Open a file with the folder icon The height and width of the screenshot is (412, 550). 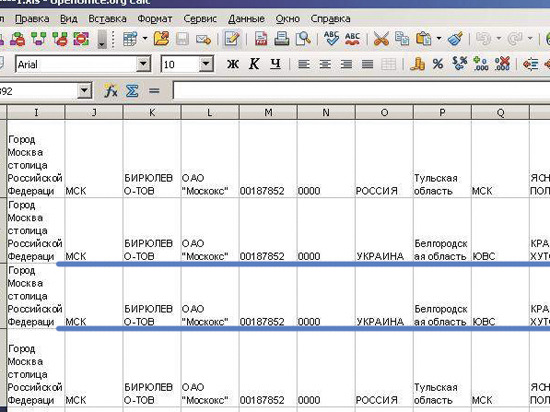pos(161,39)
